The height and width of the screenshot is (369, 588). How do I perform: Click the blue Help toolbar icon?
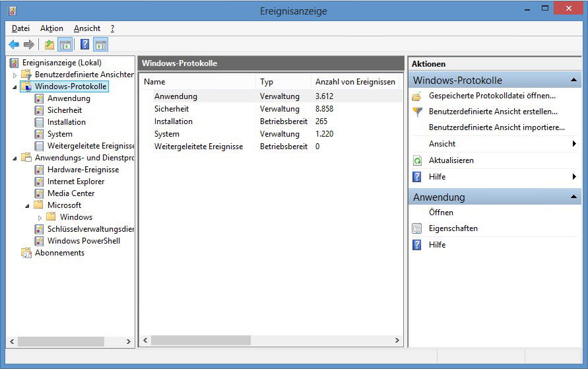[85, 45]
